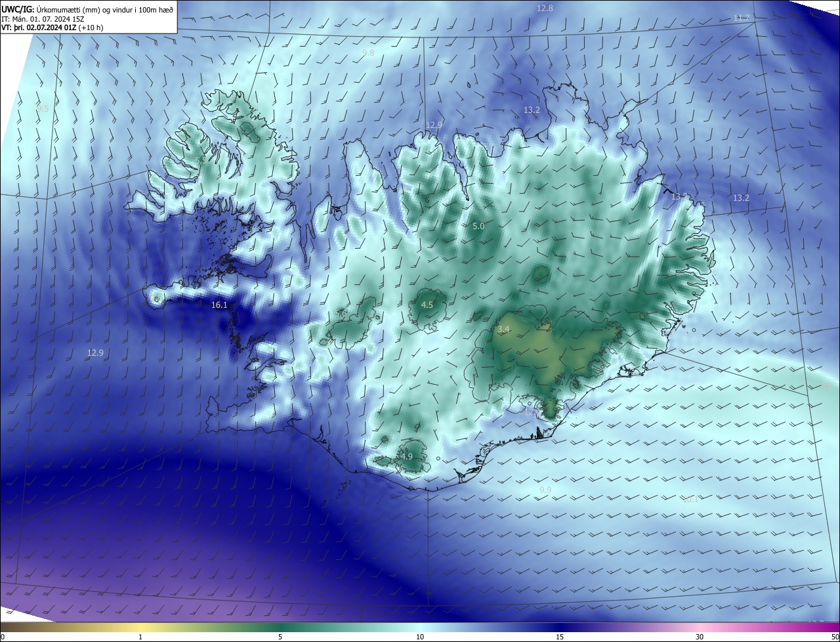The image size is (840, 642).
Task: Click the 11.7 value label
Action: [742, 18]
